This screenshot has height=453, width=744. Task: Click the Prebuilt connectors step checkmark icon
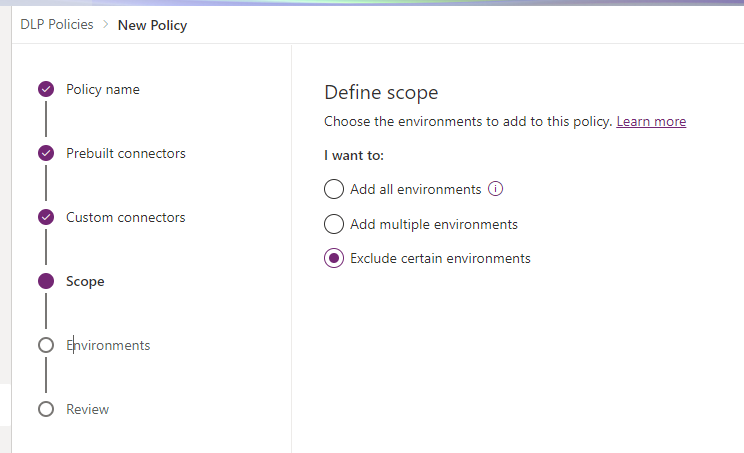click(45, 153)
